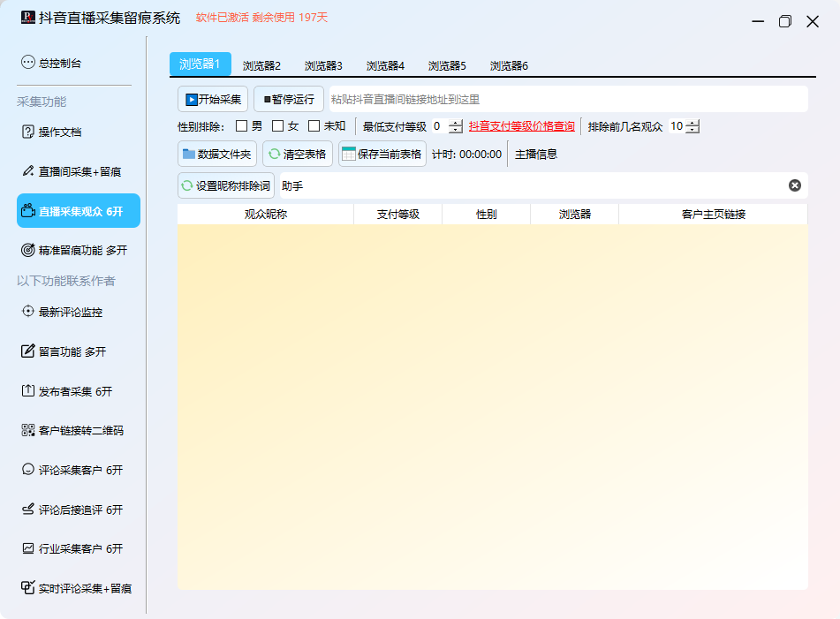The width and height of the screenshot is (840, 619).
Task: Open the 总控制台 console icon
Action: tap(28, 63)
